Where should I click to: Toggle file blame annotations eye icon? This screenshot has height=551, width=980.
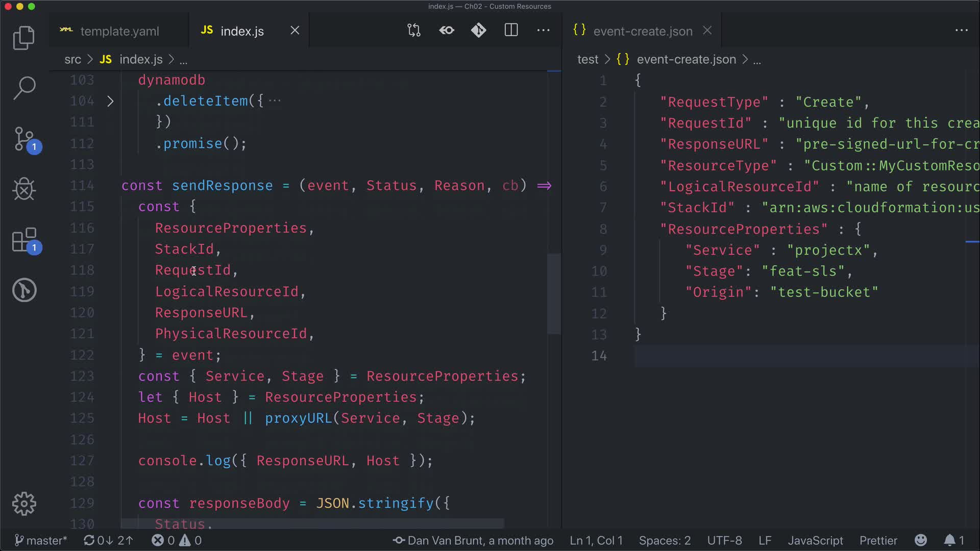(447, 31)
